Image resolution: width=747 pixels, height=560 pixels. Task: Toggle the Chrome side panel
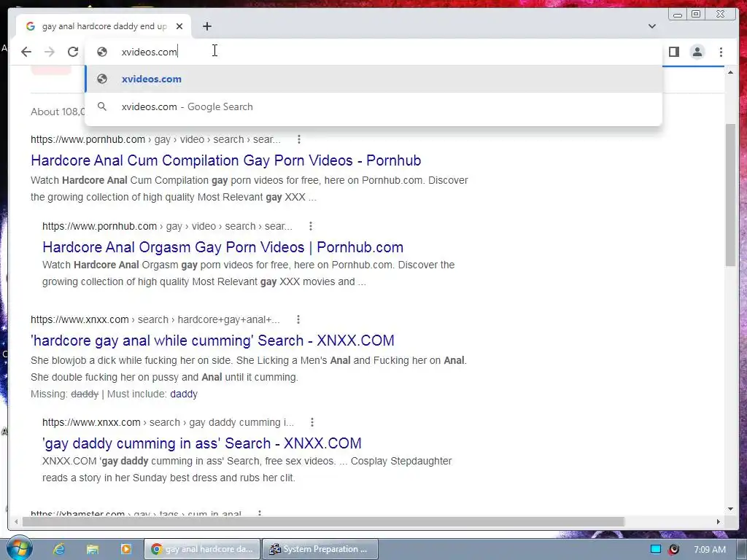673,52
